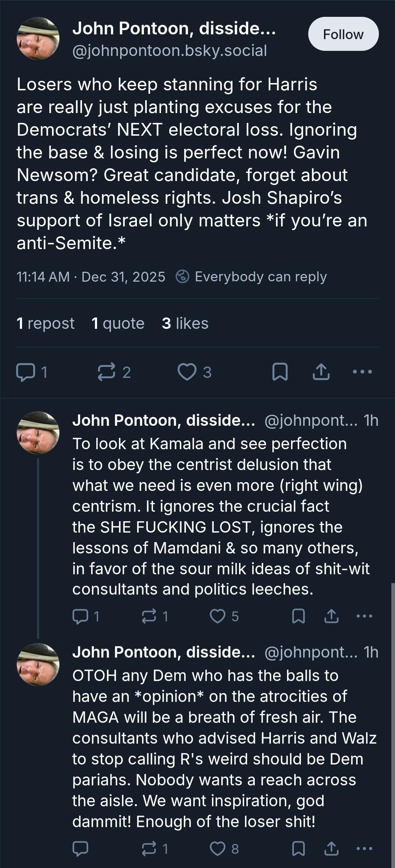Like the reply about centrist delusion
395x868 pixels.
tap(217, 616)
